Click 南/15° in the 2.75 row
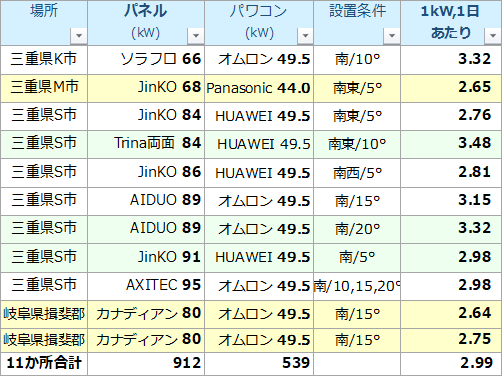Viewport: 503px width, 377px height. click(357, 340)
